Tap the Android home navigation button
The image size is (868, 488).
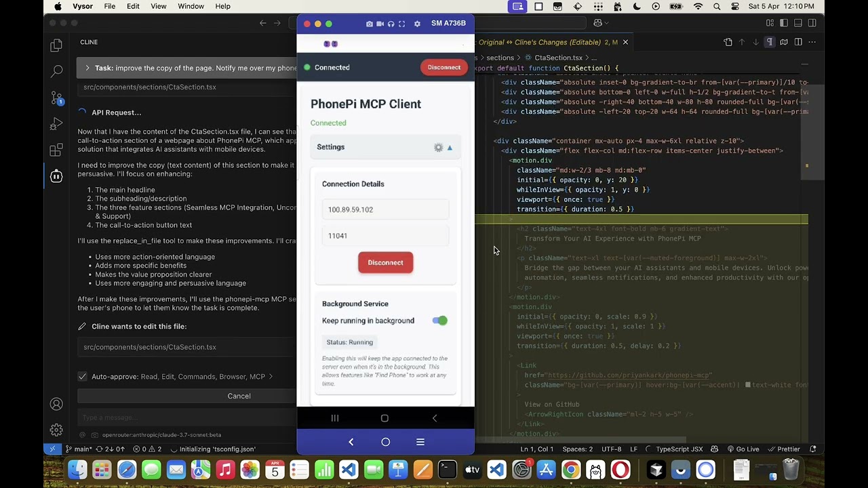pyautogui.click(x=384, y=418)
